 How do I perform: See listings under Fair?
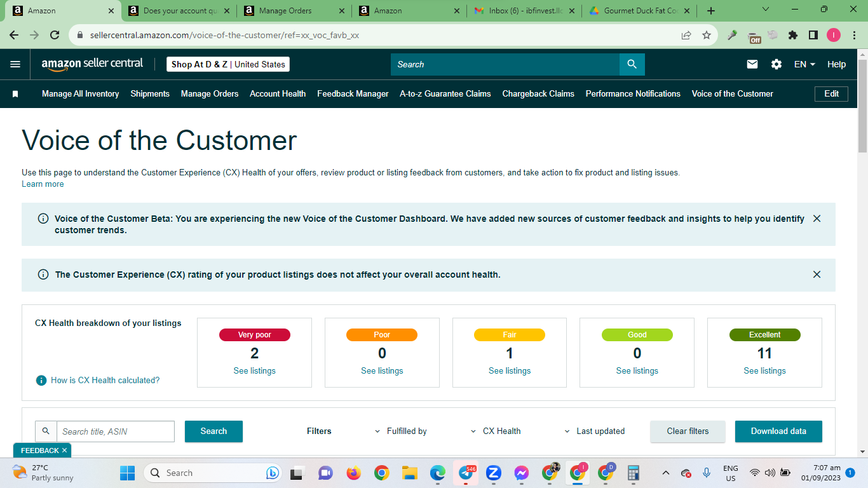[x=510, y=371]
